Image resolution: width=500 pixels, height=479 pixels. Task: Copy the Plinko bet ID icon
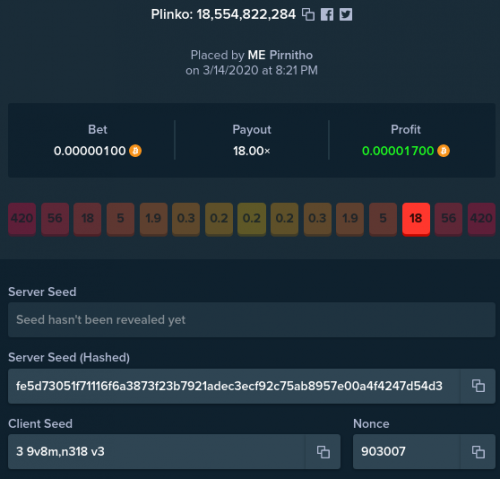pyautogui.click(x=308, y=15)
